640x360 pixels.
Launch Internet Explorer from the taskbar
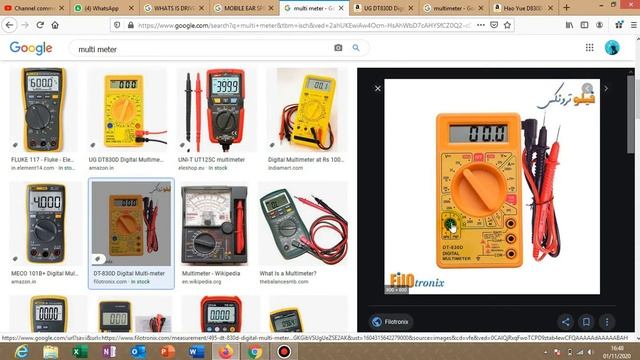pos(22,351)
